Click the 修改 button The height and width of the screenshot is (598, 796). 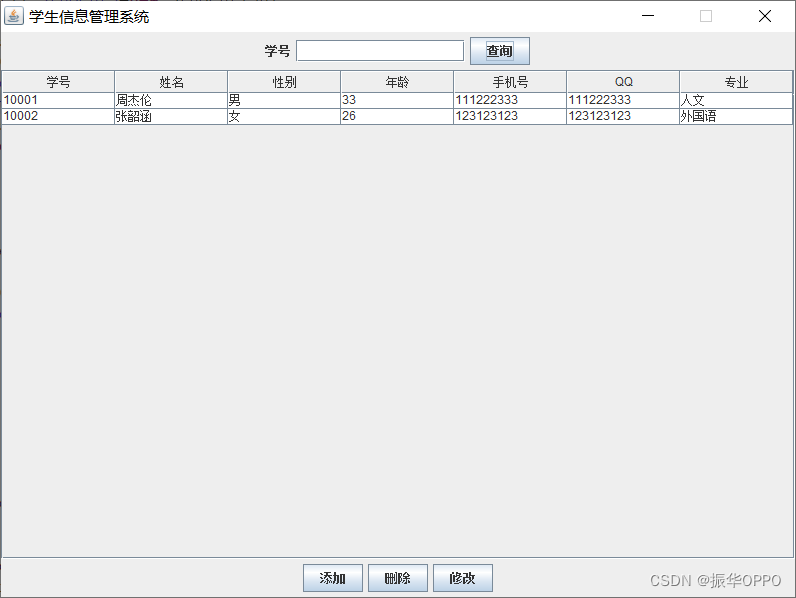[462, 578]
